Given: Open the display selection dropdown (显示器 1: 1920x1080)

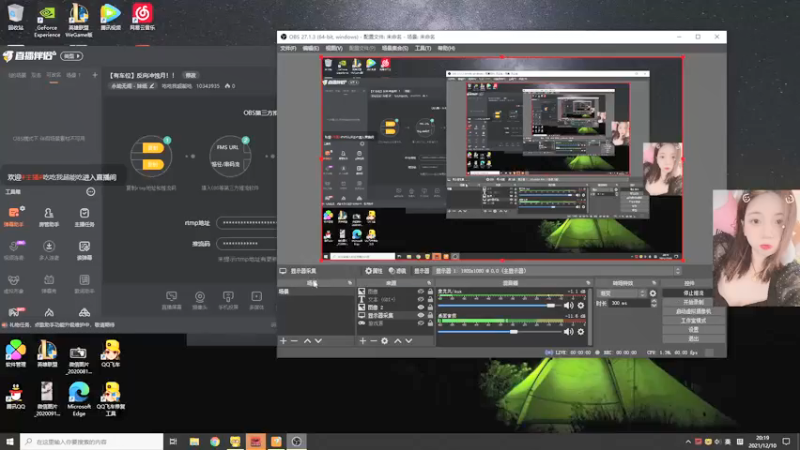Looking at the screenshot, I should point(557,271).
